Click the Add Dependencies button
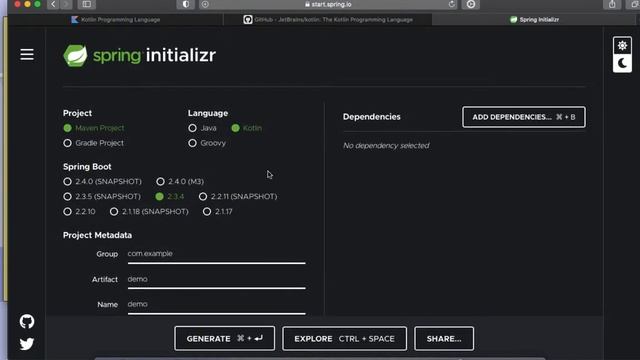Viewport: 640px width, 360px height. pos(524,117)
